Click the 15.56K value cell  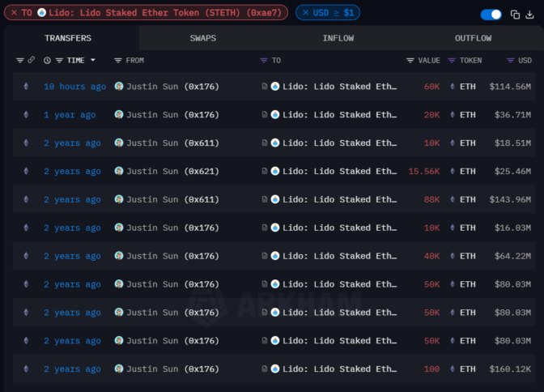424,171
